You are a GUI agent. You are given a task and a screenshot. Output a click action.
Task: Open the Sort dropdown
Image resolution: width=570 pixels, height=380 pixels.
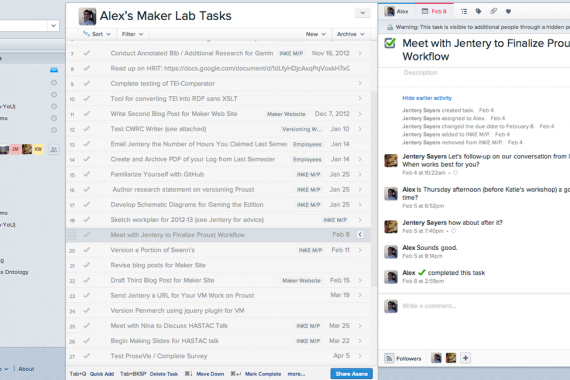tap(97, 34)
